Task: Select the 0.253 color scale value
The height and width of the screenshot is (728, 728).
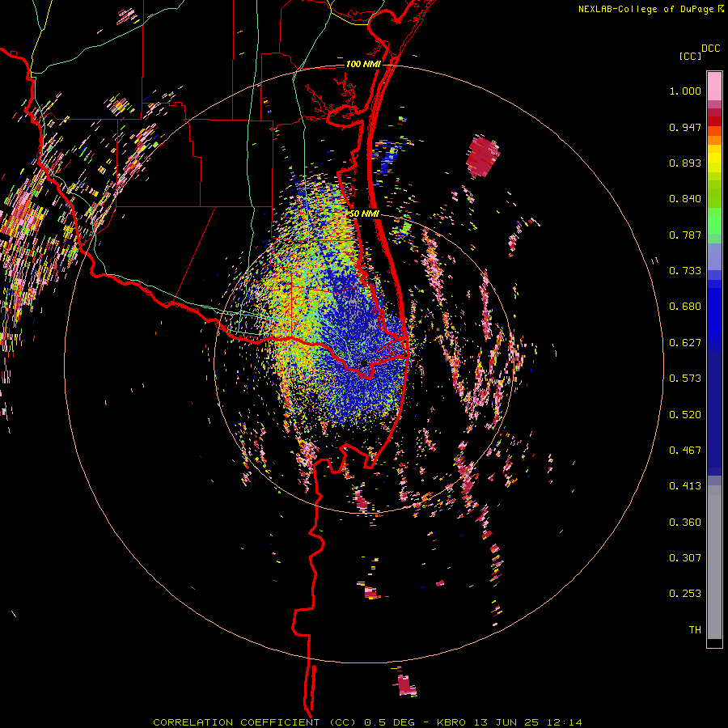Action: pyautogui.click(x=685, y=594)
